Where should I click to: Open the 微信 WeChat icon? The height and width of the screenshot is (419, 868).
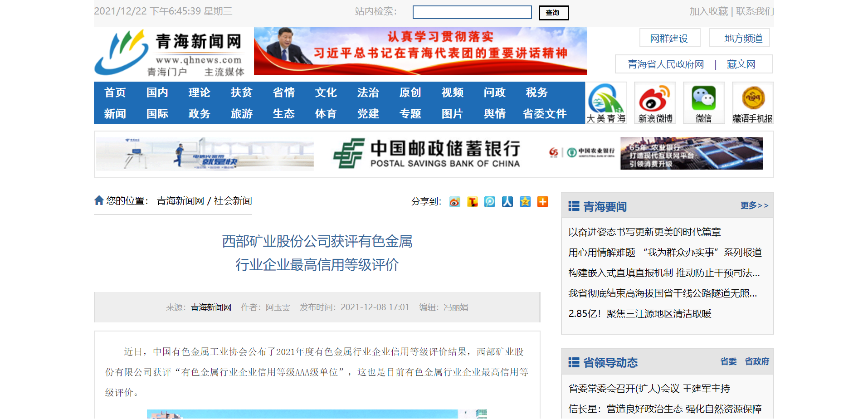[703, 103]
